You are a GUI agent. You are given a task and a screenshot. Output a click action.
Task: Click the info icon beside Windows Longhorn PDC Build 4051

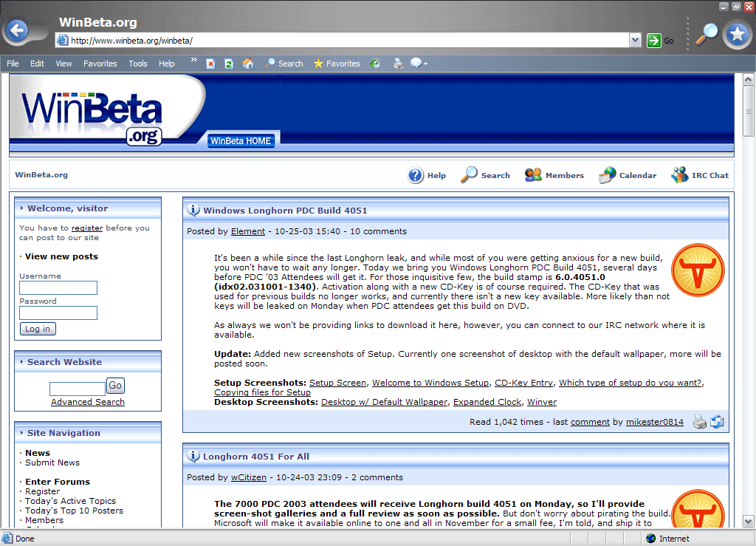tap(193, 211)
